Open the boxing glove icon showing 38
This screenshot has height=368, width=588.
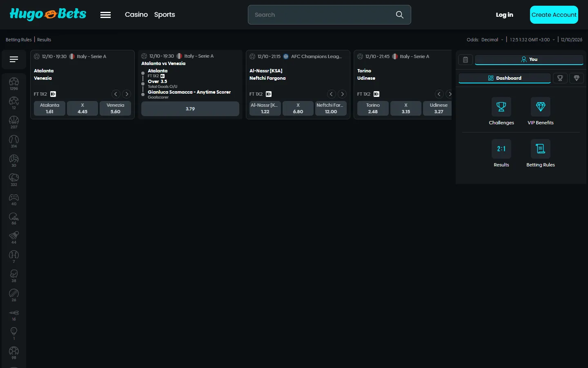click(14, 276)
